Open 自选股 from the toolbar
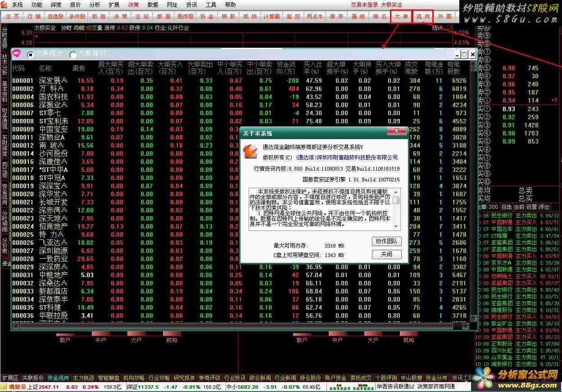 [x=55, y=16]
